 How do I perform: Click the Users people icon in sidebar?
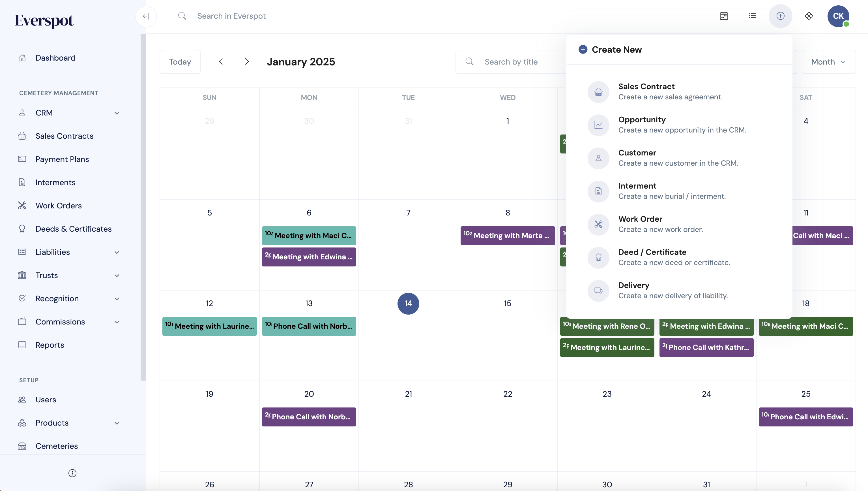click(x=22, y=400)
